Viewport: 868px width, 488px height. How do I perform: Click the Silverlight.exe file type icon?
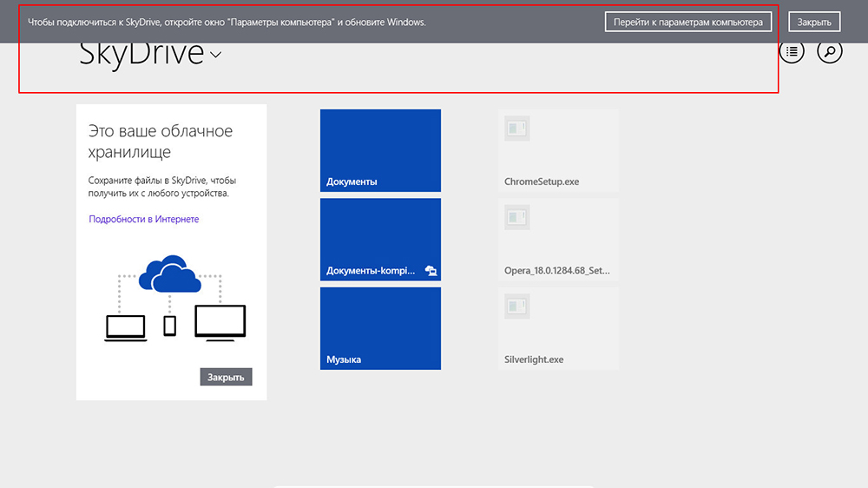(x=517, y=307)
